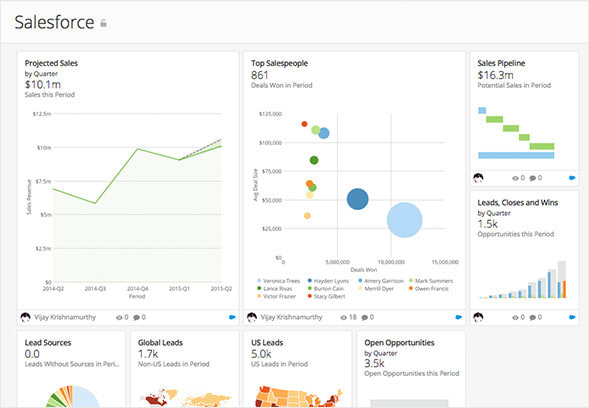Click the largest light-blue bubble in scatter chart
This screenshot has height=408, width=589.
coord(405,220)
